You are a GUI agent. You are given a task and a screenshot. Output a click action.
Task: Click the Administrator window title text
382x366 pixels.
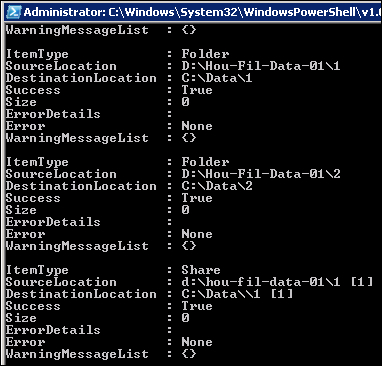202,12
